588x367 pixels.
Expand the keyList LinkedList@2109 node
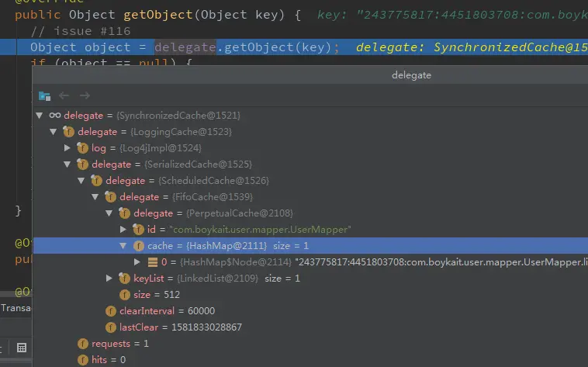click(109, 278)
